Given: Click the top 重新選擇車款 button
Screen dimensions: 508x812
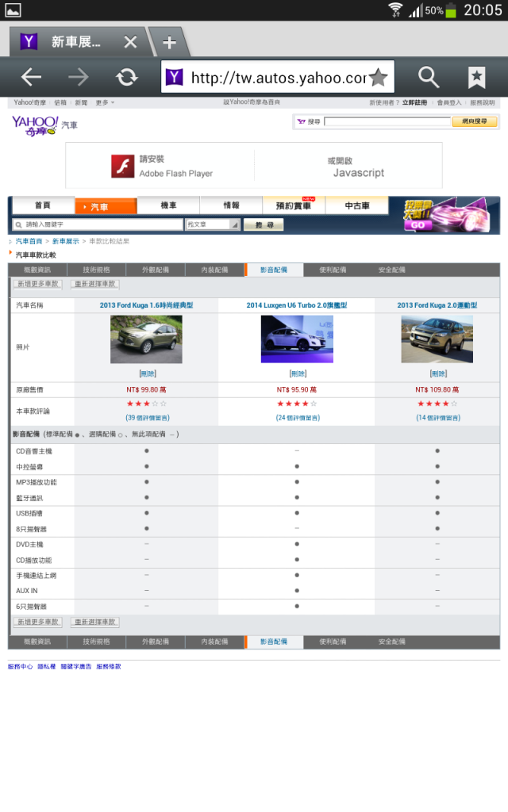Looking at the screenshot, I should coord(95,284).
